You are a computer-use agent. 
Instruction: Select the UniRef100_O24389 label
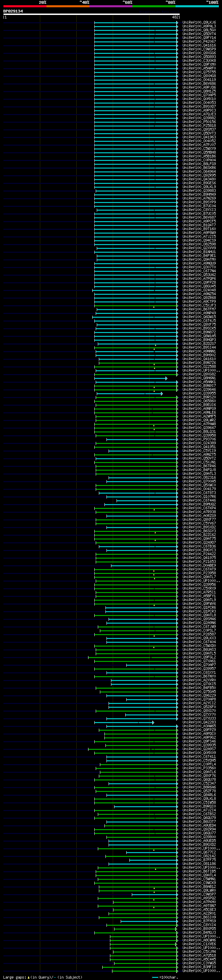click(x=199, y=443)
